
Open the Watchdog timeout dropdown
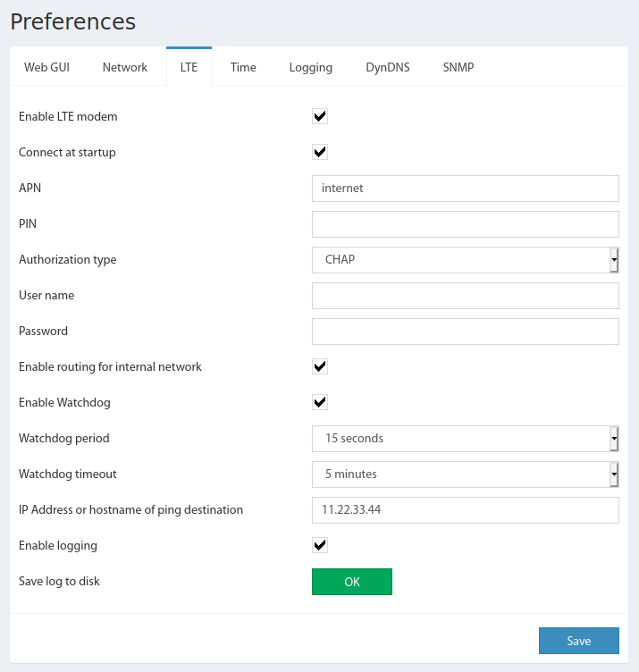465,475
